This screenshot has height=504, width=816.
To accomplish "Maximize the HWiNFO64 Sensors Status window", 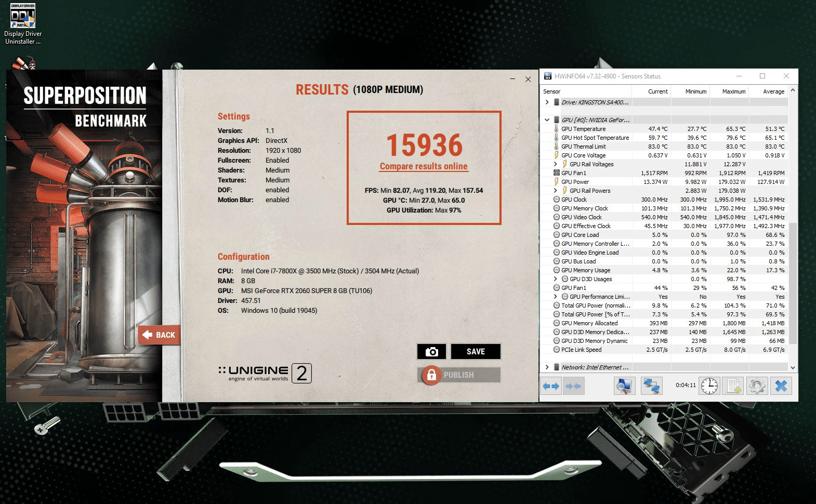I will [x=762, y=76].
